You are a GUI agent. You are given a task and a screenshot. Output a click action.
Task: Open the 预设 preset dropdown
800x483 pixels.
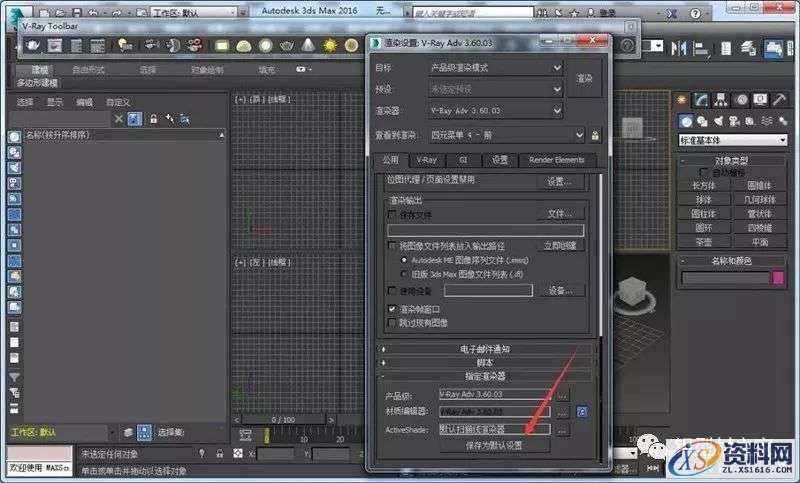(495, 89)
